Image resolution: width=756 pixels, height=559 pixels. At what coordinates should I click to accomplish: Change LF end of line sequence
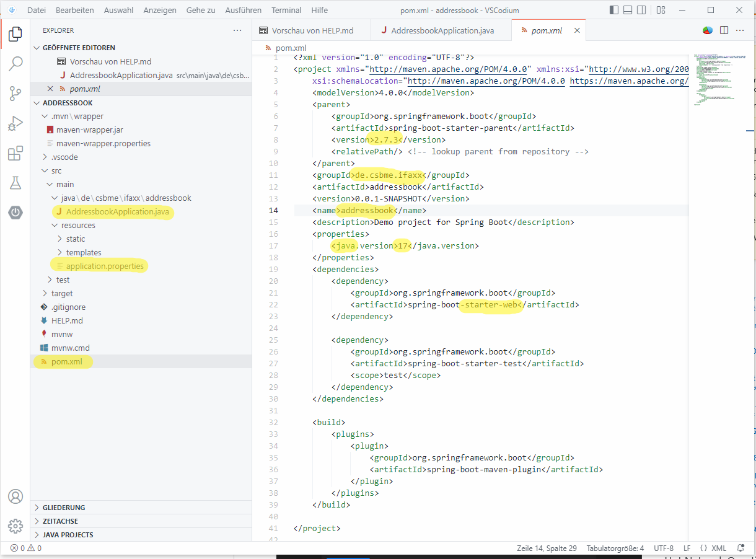687,548
